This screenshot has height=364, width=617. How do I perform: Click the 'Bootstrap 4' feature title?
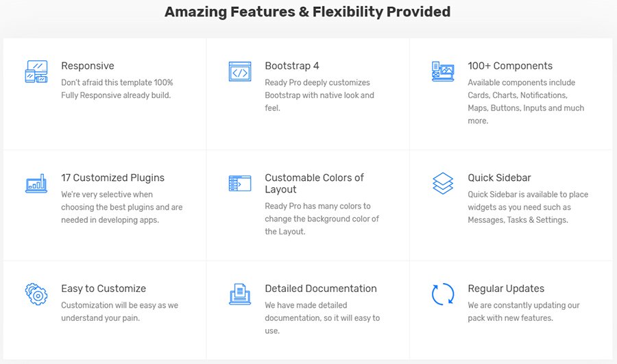[x=292, y=66]
